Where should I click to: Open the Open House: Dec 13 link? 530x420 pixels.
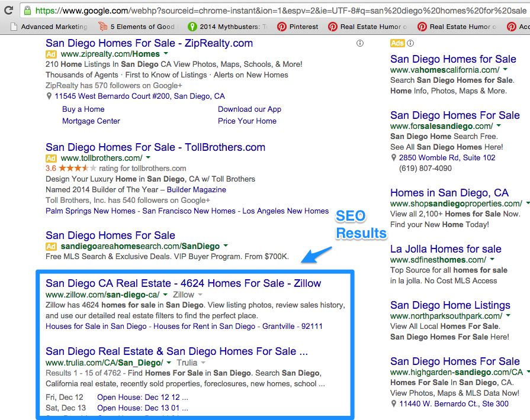(143, 408)
